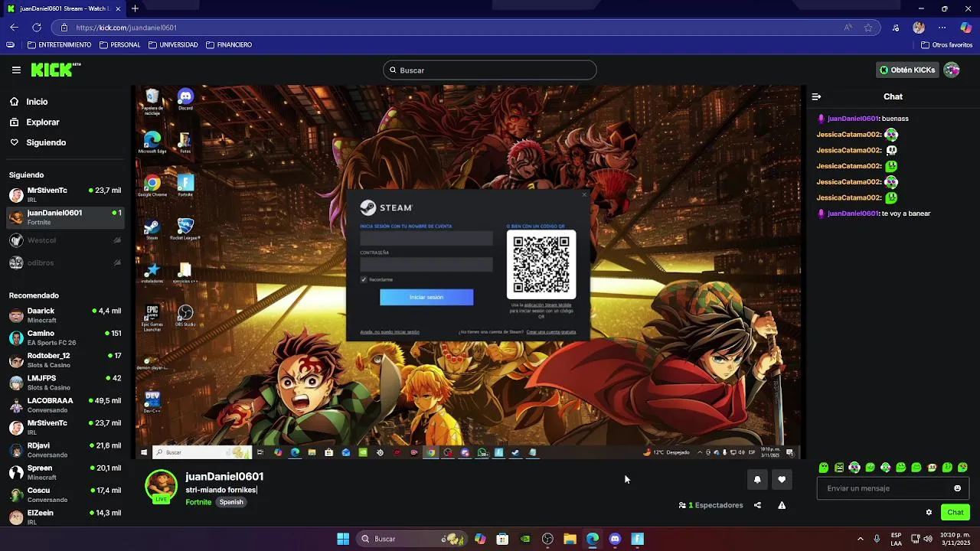
Task: Open recommended channel Rodtober_12
Action: click(x=65, y=360)
